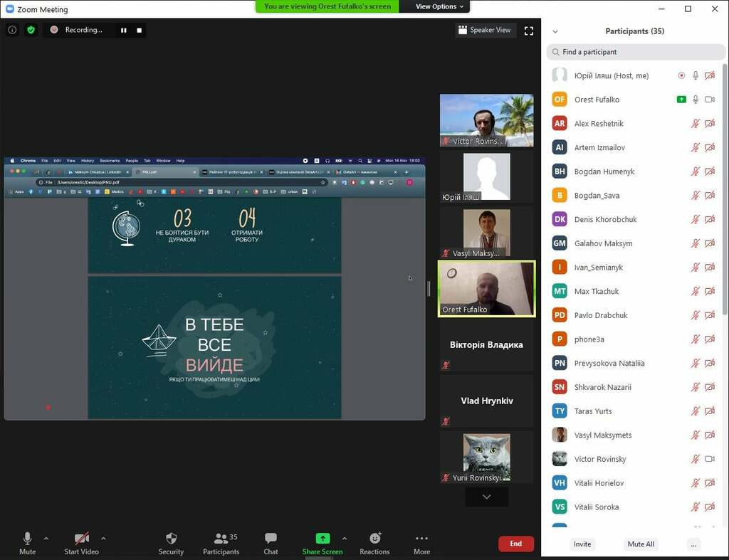Image resolution: width=729 pixels, height=560 pixels.
Task: Toggle Speaker View layout
Action: click(485, 30)
